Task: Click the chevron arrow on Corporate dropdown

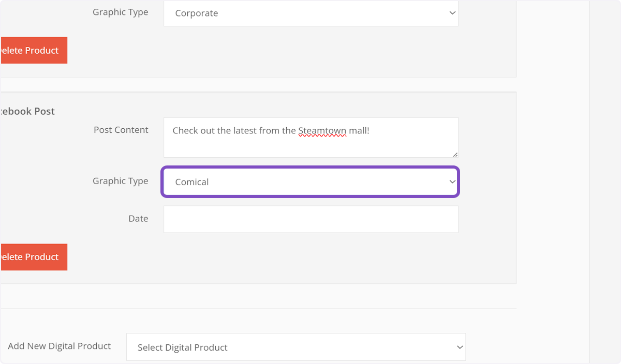Action: tap(452, 13)
